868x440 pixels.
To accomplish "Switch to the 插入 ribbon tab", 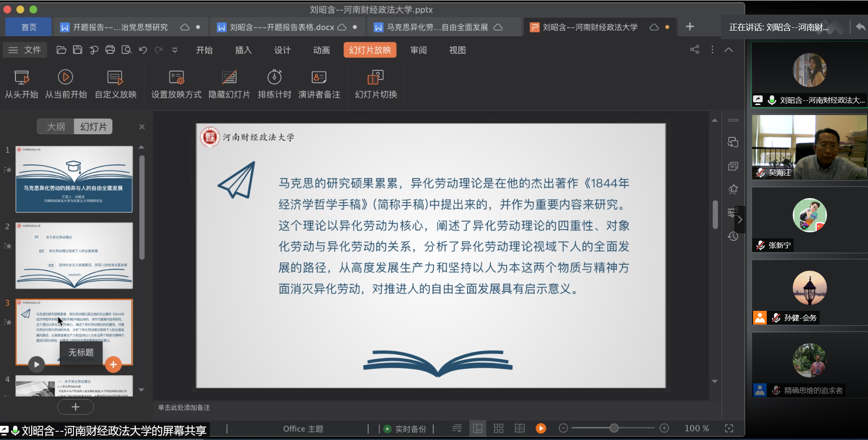I will click(x=243, y=50).
